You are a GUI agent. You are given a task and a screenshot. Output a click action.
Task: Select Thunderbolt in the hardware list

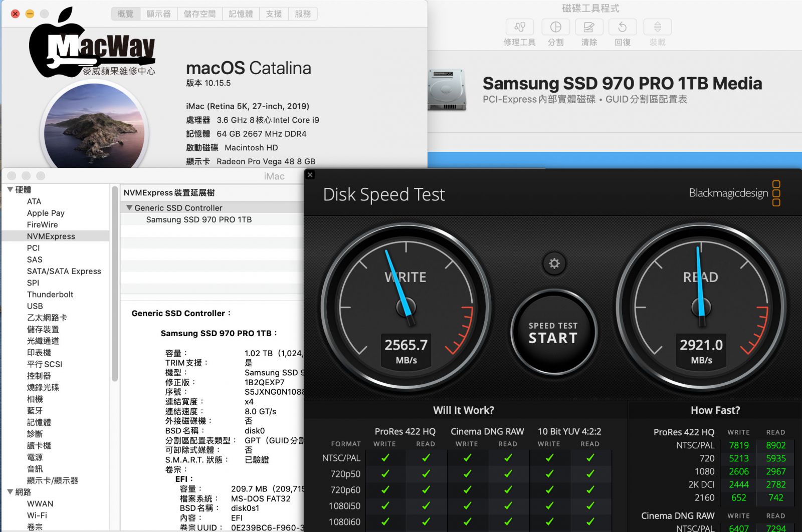[x=50, y=294]
